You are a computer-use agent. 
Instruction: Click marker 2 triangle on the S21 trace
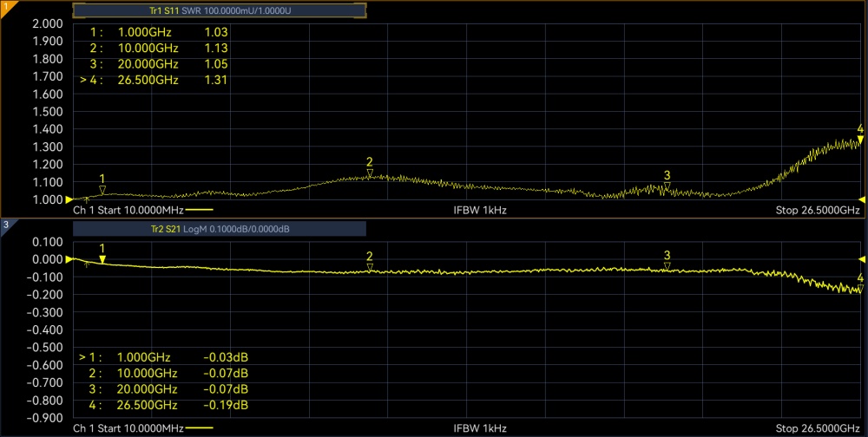(x=370, y=268)
